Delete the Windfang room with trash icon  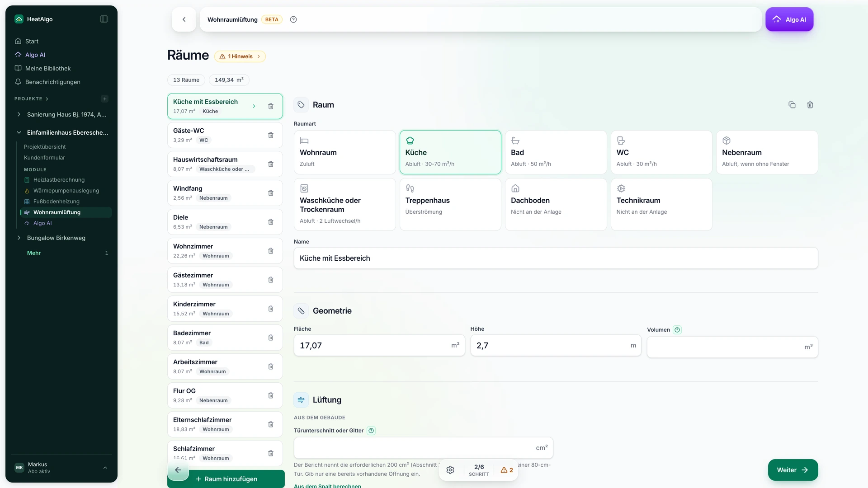(271, 193)
